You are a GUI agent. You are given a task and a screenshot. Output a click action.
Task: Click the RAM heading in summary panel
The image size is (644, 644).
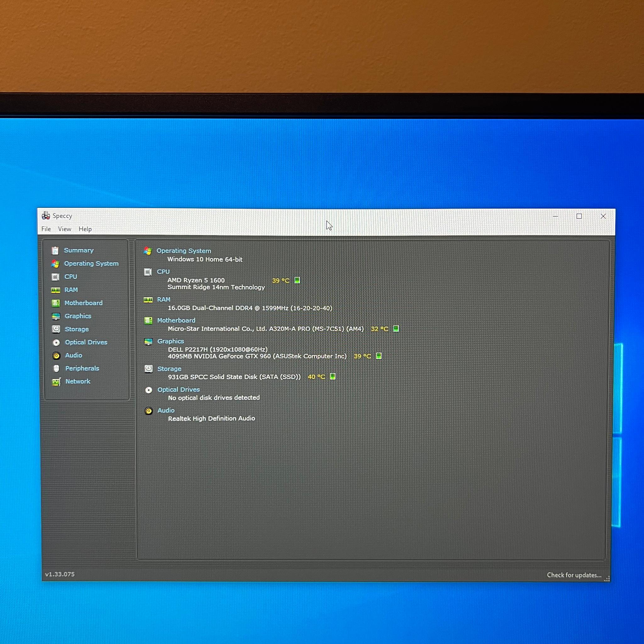click(164, 299)
